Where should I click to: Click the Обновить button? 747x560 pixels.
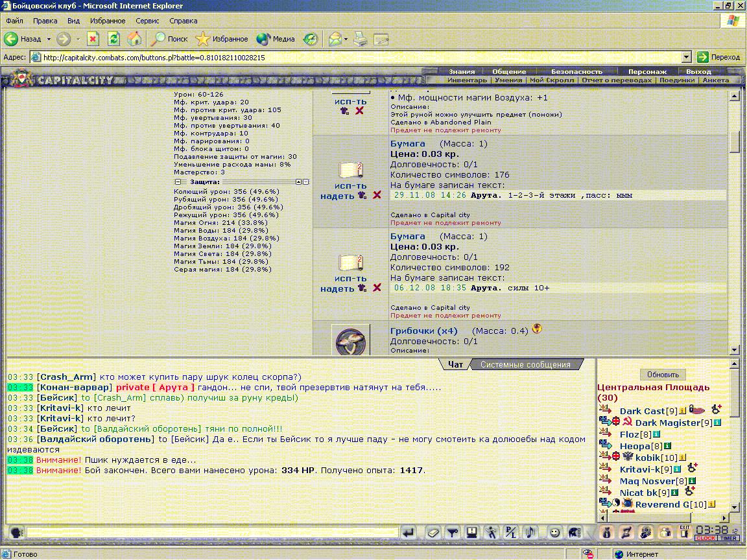663,374
